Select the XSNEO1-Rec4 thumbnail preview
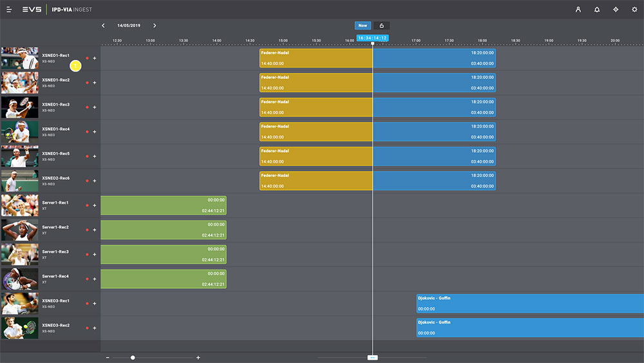Image resolution: width=644 pixels, height=363 pixels. click(19, 132)
